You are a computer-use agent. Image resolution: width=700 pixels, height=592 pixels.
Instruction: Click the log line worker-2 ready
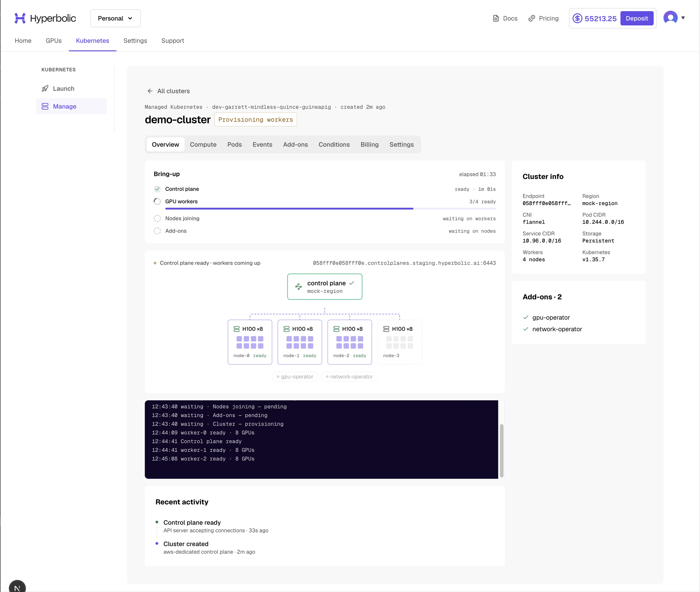tap(203, 459)
